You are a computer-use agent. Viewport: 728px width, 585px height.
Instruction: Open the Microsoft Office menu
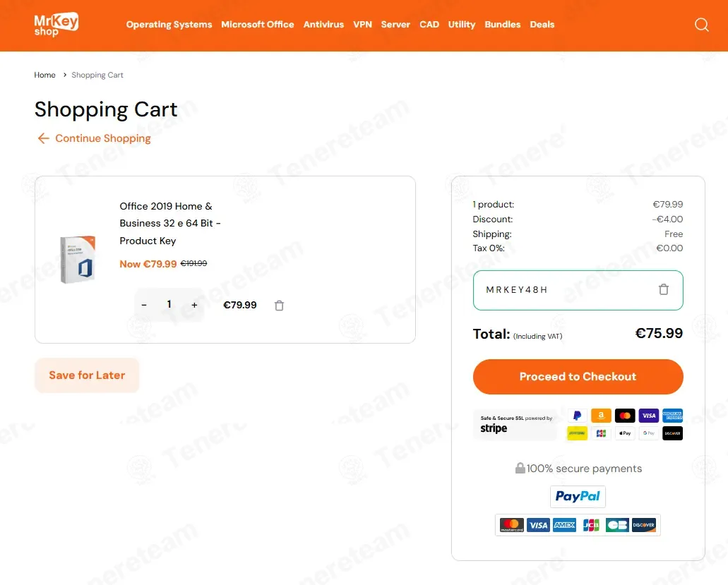tap(258, 25)
